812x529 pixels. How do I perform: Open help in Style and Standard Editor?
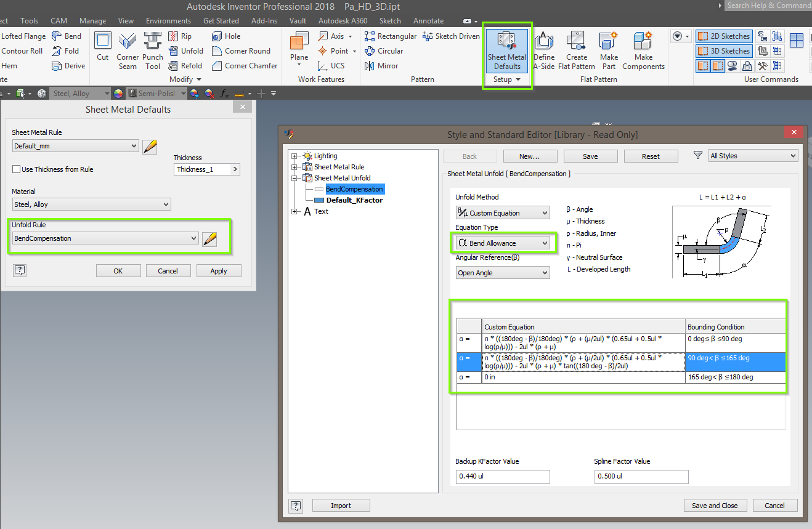(296, 506)
